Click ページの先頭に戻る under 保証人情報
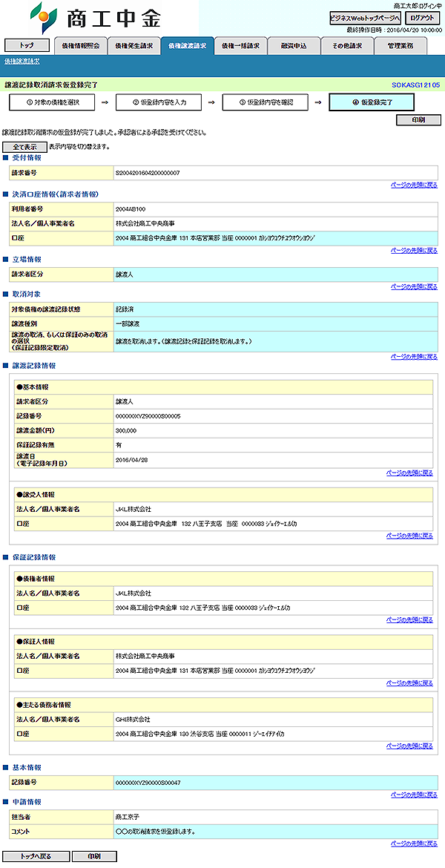The width and height of the screenshot is (445, 868). (409, 683)
